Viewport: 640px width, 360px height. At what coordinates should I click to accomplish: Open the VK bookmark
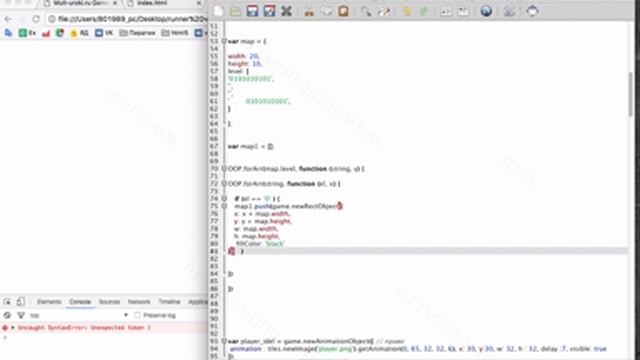pos(104,33)
